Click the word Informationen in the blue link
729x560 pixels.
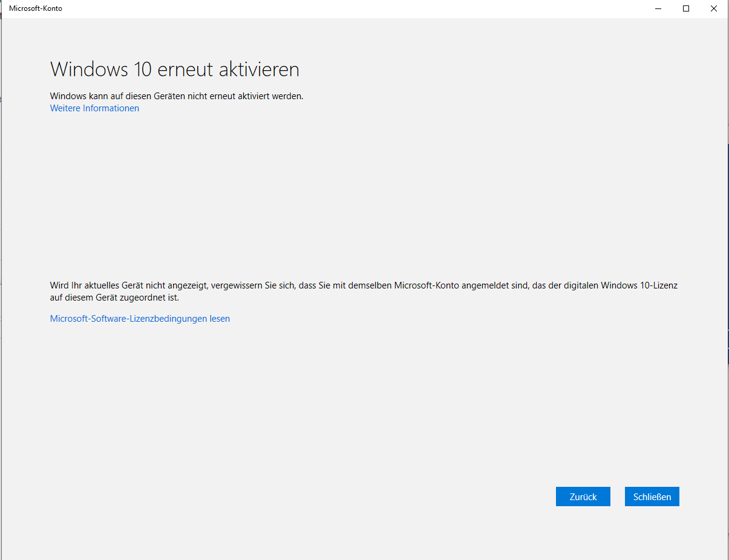pyautogui.click(x=111, y=108)
